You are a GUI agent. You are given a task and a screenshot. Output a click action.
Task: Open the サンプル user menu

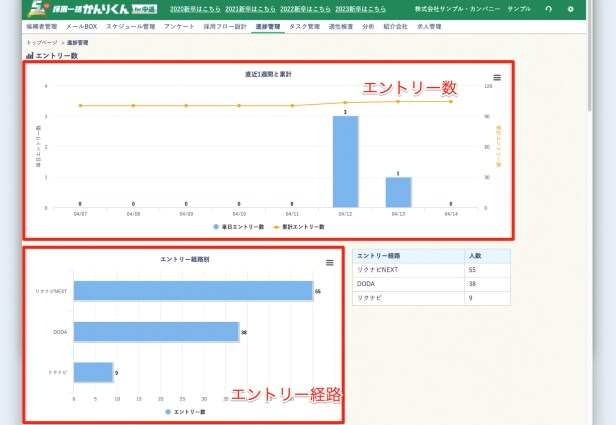point(519,9)
